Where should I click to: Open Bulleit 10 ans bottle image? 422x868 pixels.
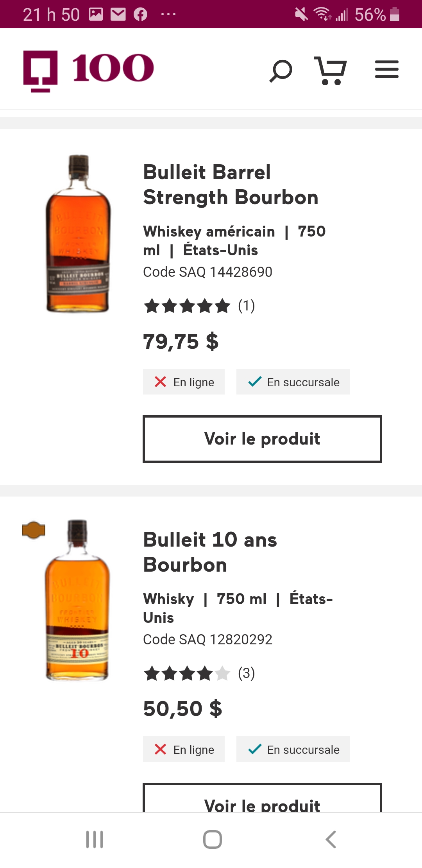click(77, 600)
